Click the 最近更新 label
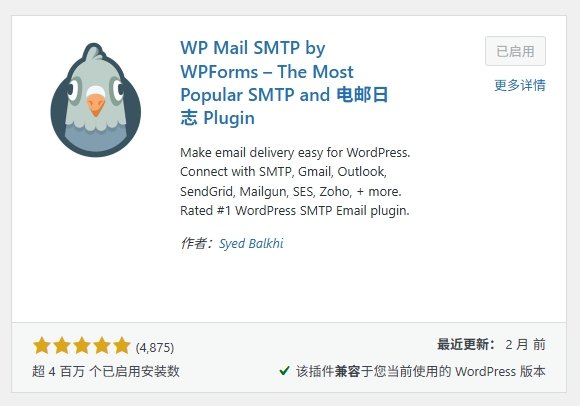 (x=466, y=344)
